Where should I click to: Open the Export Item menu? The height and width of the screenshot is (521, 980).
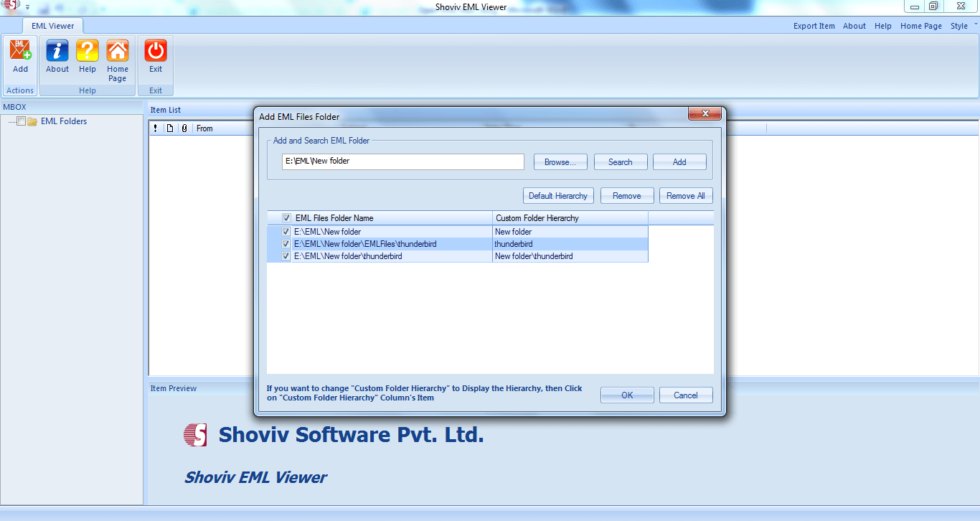point(814,26)
